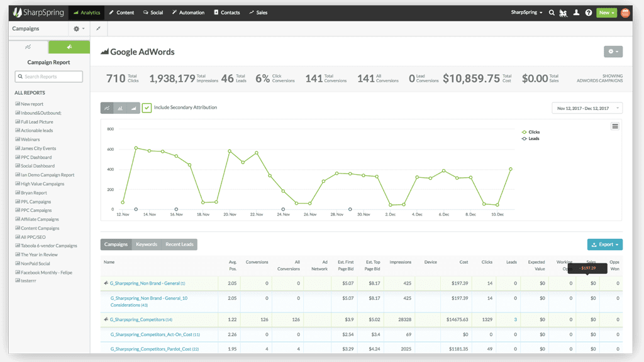The width and height of the screenshot is (644, 362).
Task: Open the Social menu
Action: (153, 13)
